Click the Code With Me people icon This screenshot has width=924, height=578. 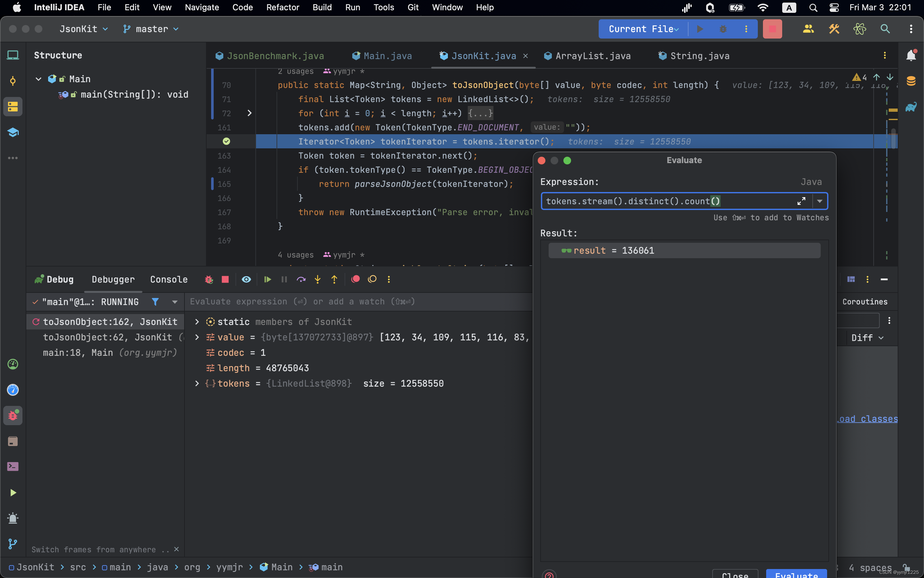click(x=808, y=29)
